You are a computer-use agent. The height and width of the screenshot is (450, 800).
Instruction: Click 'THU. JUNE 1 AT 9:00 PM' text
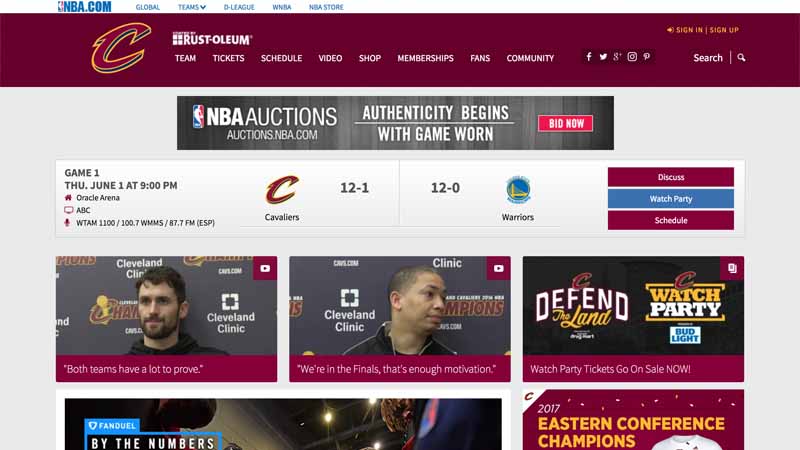[x=121, y=185]
